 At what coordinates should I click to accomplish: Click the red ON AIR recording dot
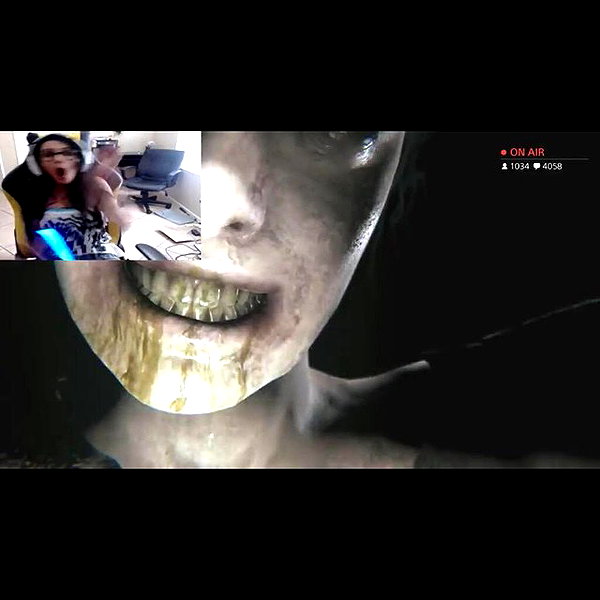[503, 152]
